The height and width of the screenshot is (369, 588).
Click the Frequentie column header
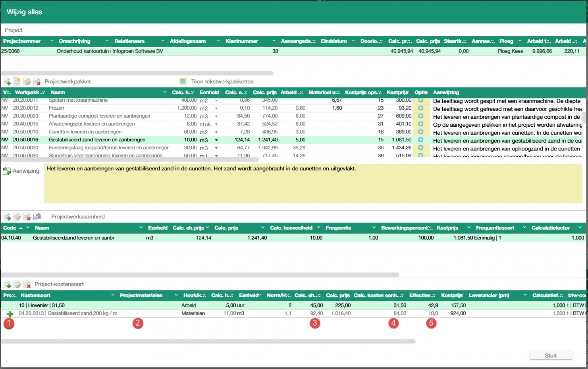tap(338, 228)
